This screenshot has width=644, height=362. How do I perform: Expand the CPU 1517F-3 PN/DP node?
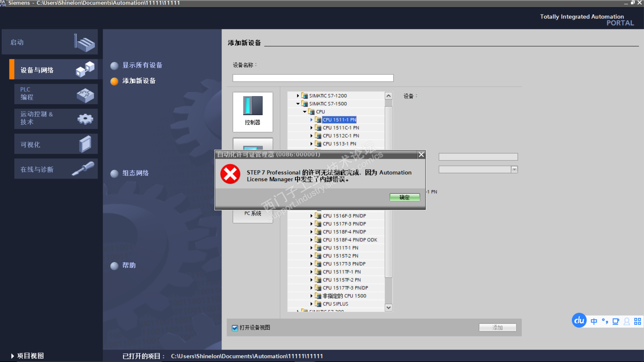coord(311,224)
